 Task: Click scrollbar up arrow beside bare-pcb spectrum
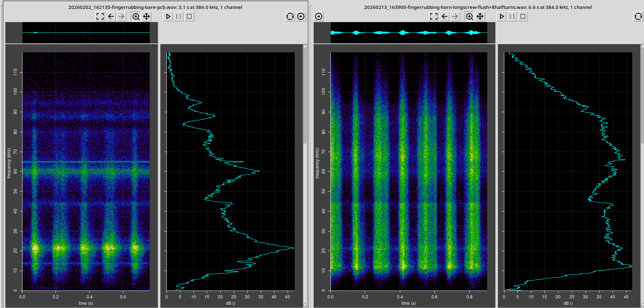[305, 46]
